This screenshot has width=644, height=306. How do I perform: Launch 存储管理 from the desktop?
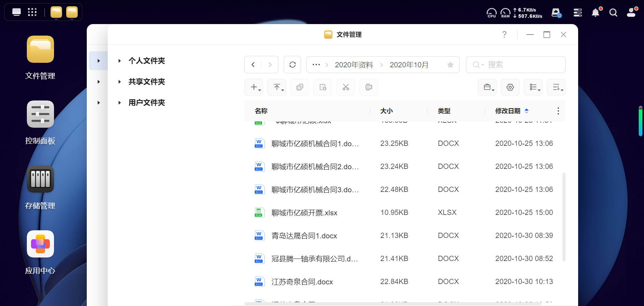[40, 179]
